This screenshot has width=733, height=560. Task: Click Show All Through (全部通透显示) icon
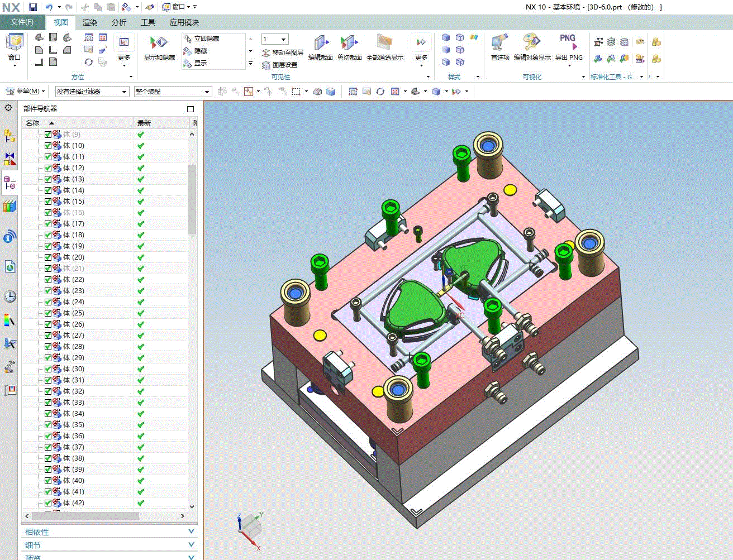click(384, 44)
